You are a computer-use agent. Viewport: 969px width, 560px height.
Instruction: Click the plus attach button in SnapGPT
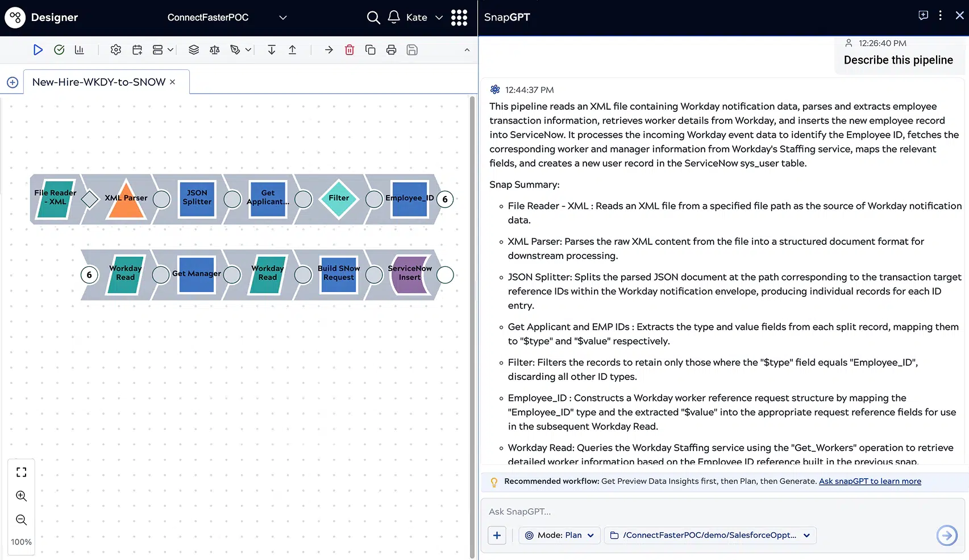click(x=497, y=535)
